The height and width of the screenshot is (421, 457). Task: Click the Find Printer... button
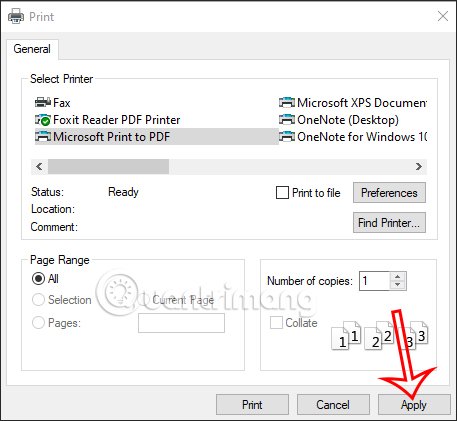[389, 222]
